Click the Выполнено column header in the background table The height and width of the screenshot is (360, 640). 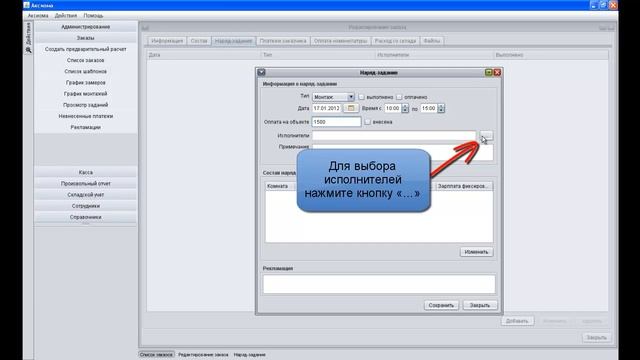(551, 55)
